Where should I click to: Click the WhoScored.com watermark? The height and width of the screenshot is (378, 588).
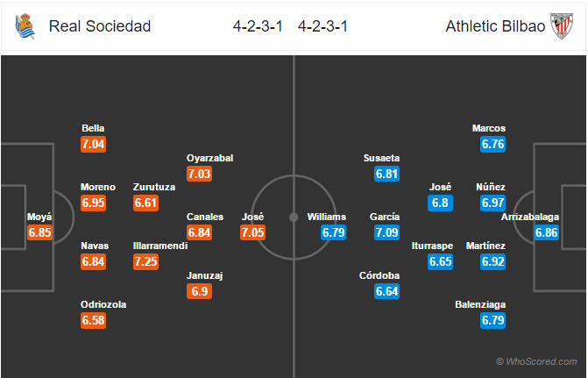(536, 361)
